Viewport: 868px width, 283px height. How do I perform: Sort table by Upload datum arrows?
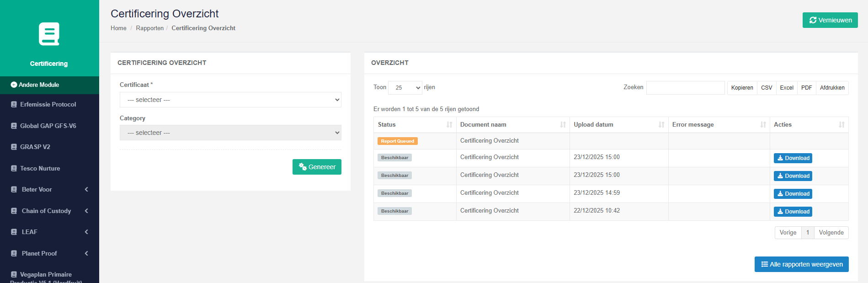(661, 124)
